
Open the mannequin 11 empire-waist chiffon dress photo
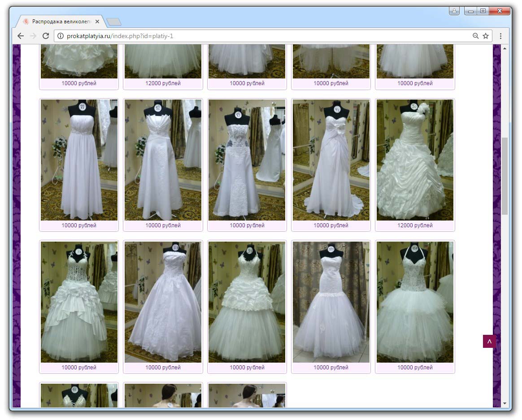[x=79, y=160]
